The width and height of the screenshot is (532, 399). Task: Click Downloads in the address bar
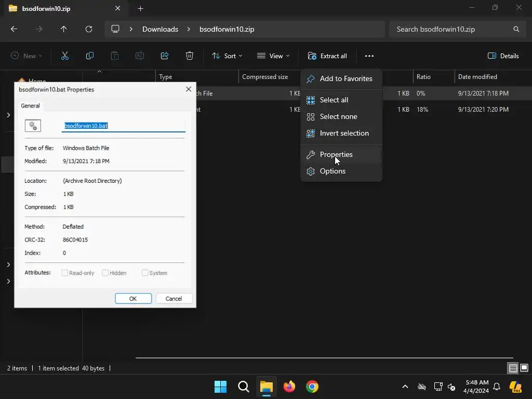(160, 29)
